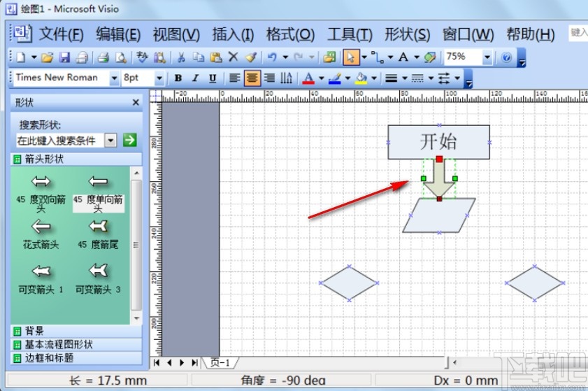Viewport: 588px width, 391px height.
Task: Pick the fill color bucket swatch
Action: click(x=361, y=78)
